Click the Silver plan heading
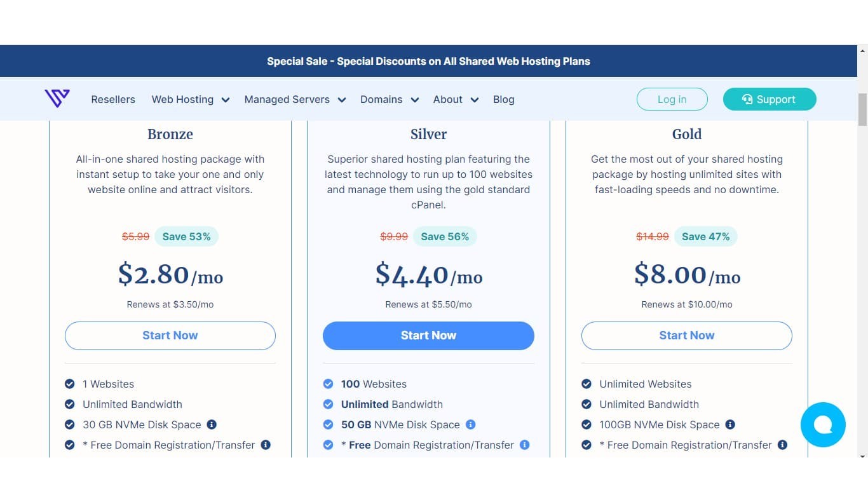The image size is (868, 488). coord(428,134)
